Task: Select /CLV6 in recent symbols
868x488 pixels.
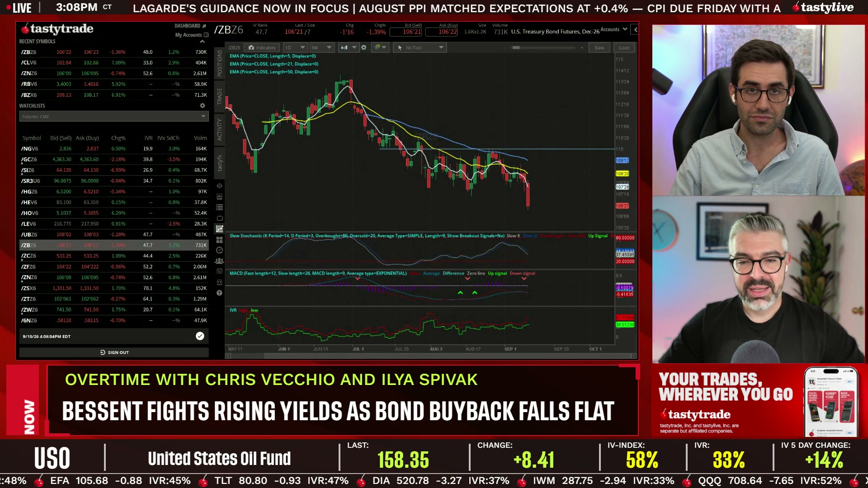Action: point(114,63)
